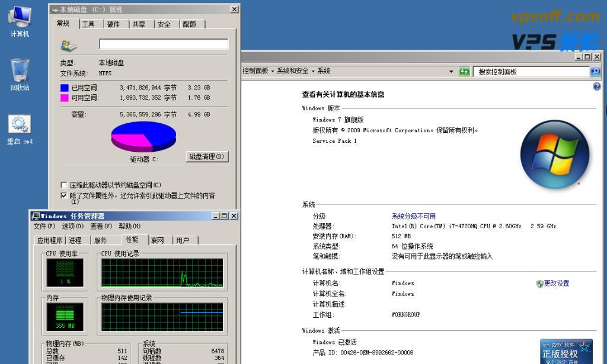Click the 正版授权 genuine software badge
The width and height of the screenshot is (607, 364).
[x=566, y=352]
